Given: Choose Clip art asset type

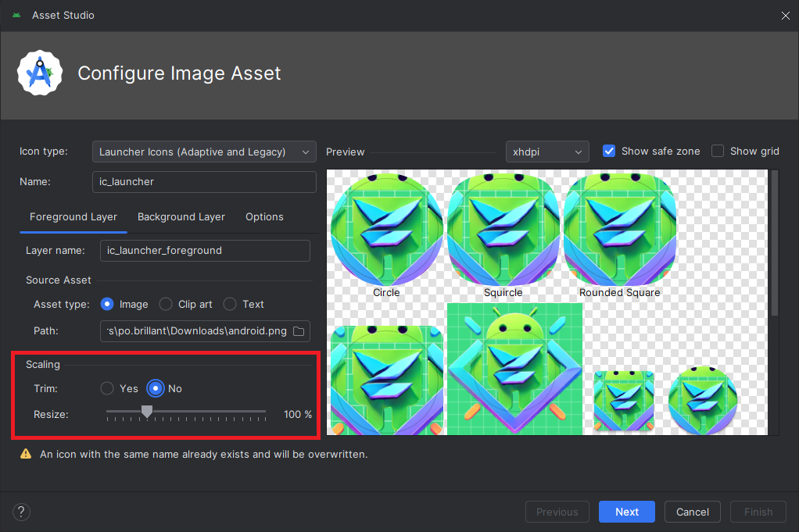Looking at the screenshot, I should (166, 305).
